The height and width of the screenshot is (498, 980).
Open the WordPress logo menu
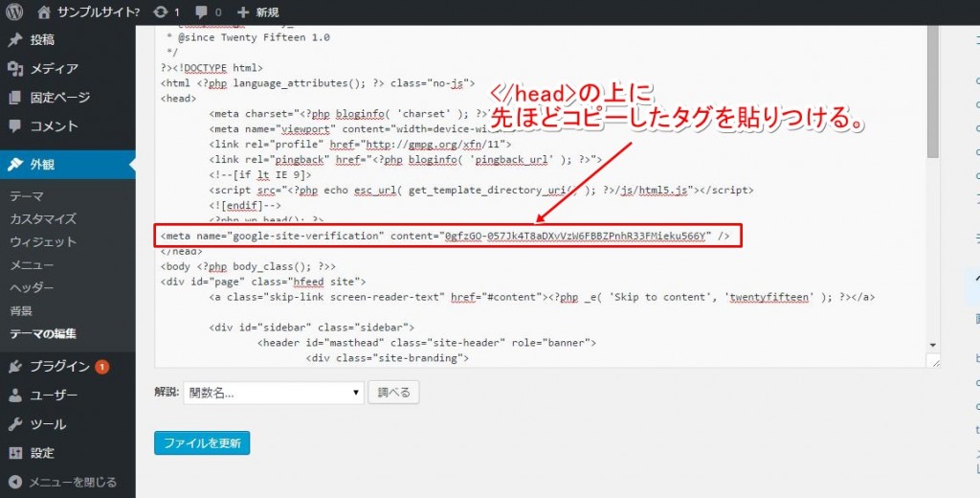[x=13, y=11]
